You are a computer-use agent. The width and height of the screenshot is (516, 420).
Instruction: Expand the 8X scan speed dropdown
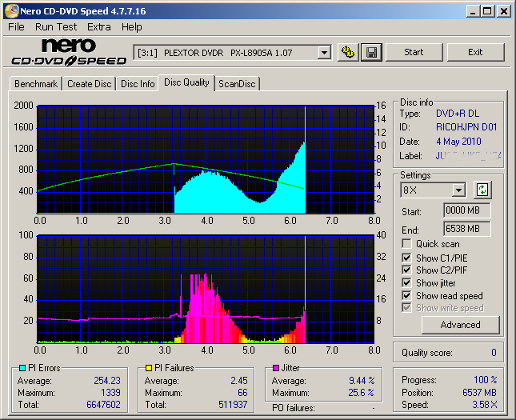point(458,190)
